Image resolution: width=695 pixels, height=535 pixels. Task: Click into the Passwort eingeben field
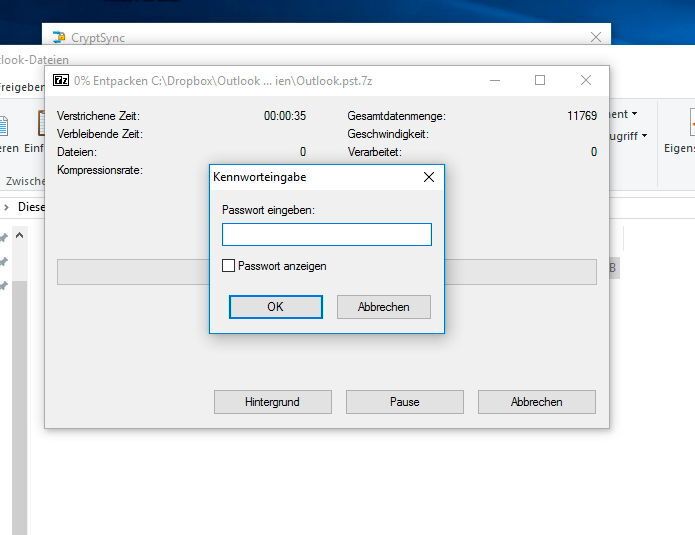point(327,234)
